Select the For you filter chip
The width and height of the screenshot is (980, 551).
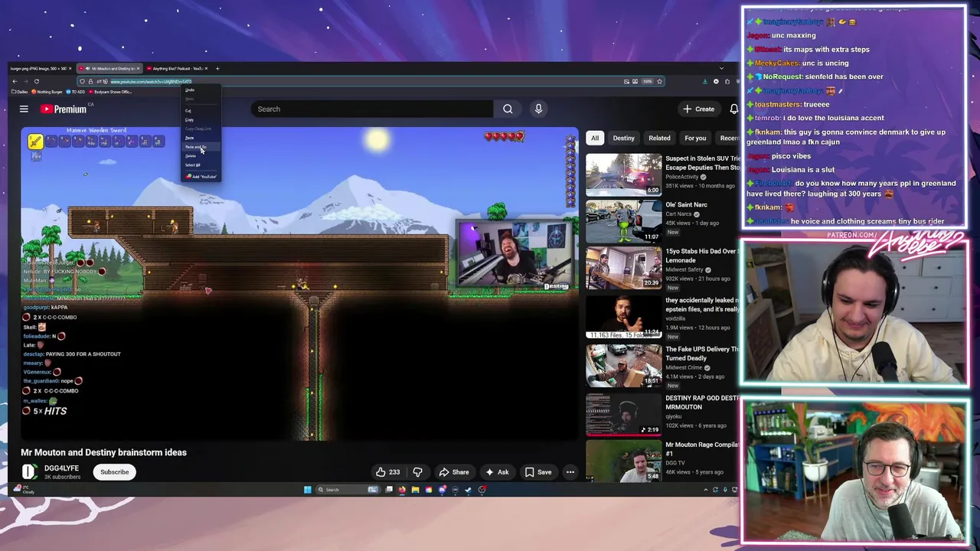tap(695, 138)
